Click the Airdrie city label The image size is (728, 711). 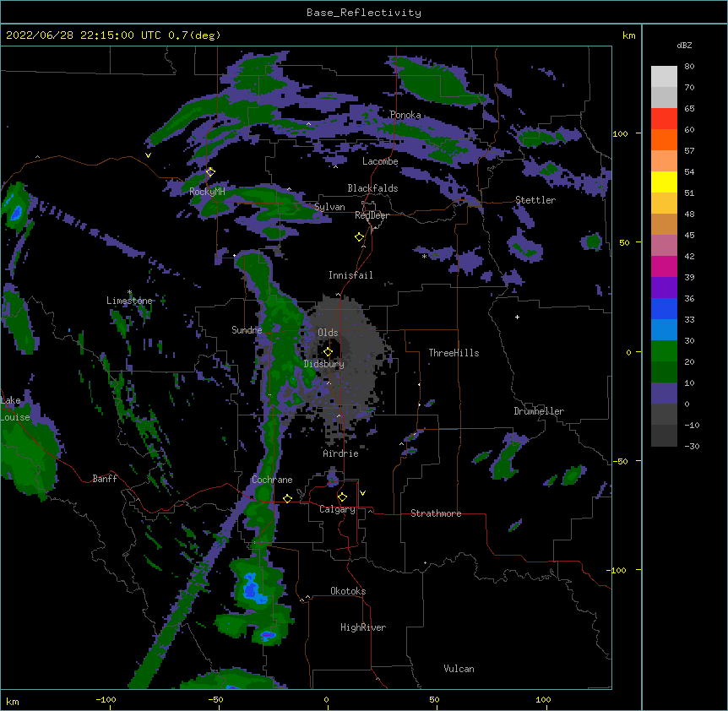[x=341, y=453]
